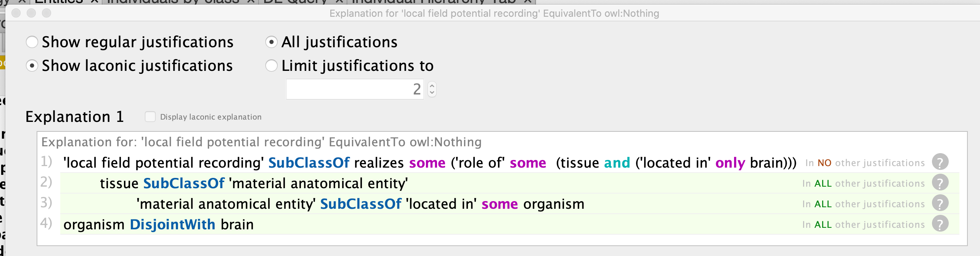Click the help icon beside axiom 1
980x256 pixels.
[940, 162]
